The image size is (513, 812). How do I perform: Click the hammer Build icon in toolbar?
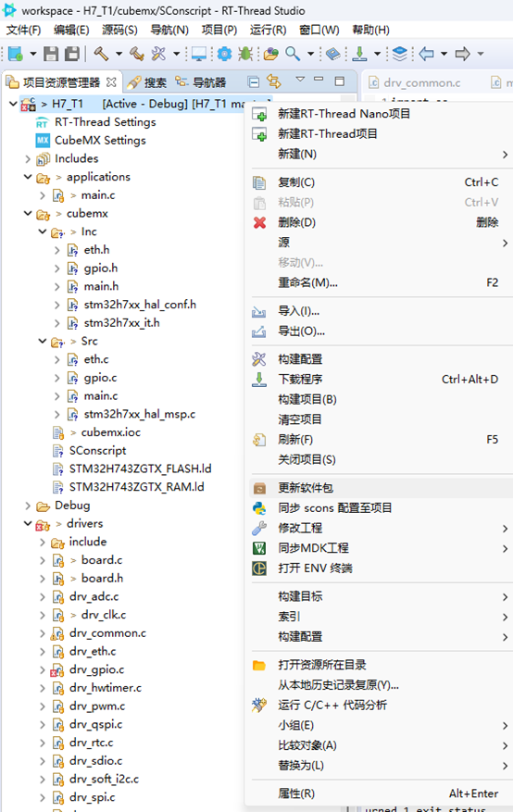tap(100, 54)
